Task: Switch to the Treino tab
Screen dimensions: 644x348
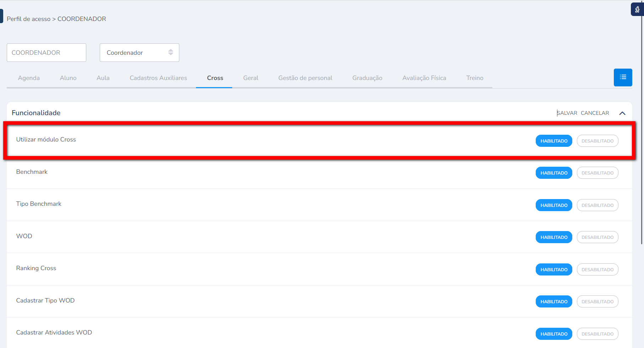Action: point(475,78)
